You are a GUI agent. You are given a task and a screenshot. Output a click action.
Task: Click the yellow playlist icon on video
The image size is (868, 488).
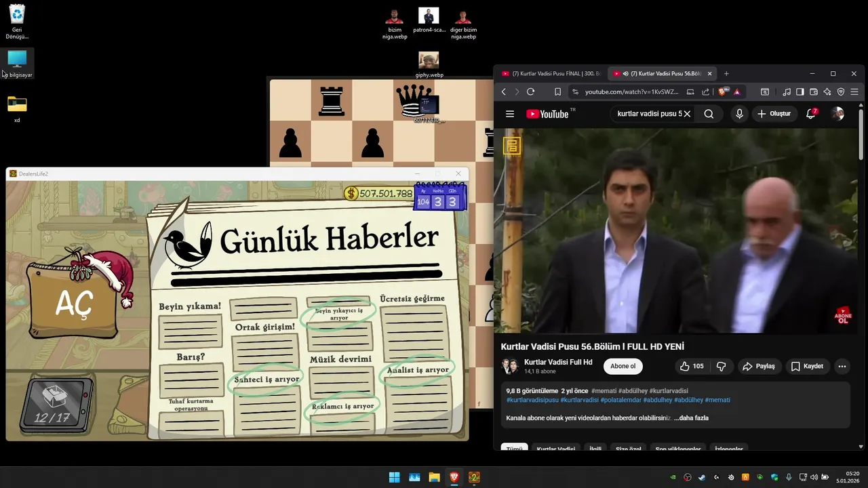512,145
